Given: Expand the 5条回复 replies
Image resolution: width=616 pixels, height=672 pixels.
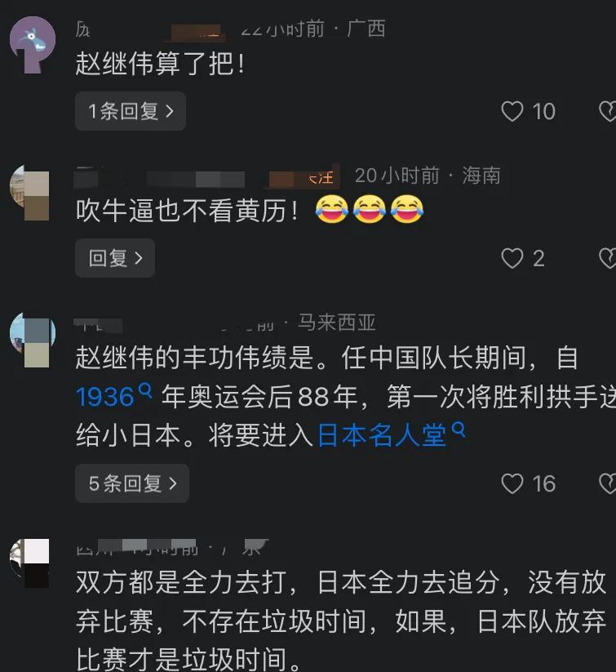Looking at the screenshot, I should [x=132, y=483].
